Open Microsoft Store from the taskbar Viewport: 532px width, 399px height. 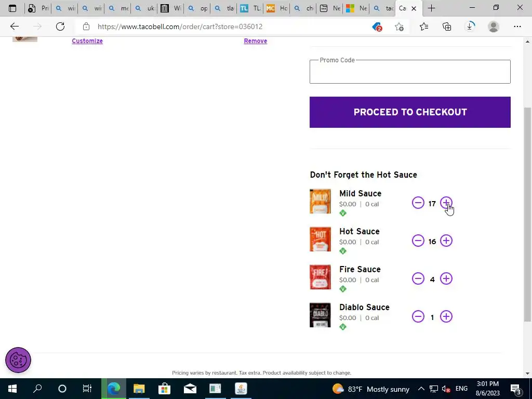tap(164, 389)
